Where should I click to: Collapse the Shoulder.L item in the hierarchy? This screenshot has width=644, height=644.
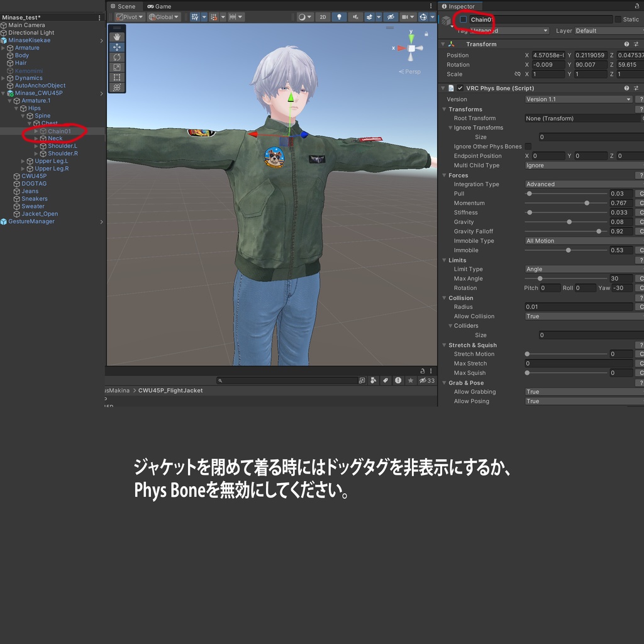pyautogui.click(x=37, y=145)
